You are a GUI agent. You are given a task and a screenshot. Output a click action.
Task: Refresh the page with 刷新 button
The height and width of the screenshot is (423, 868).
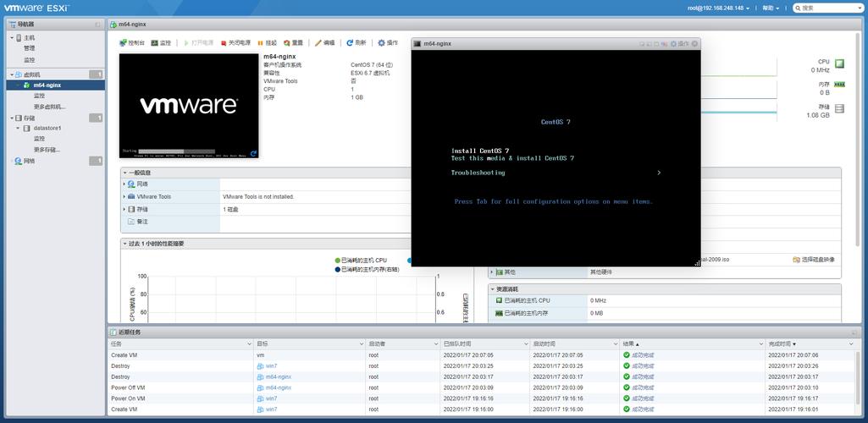[357, 42]
